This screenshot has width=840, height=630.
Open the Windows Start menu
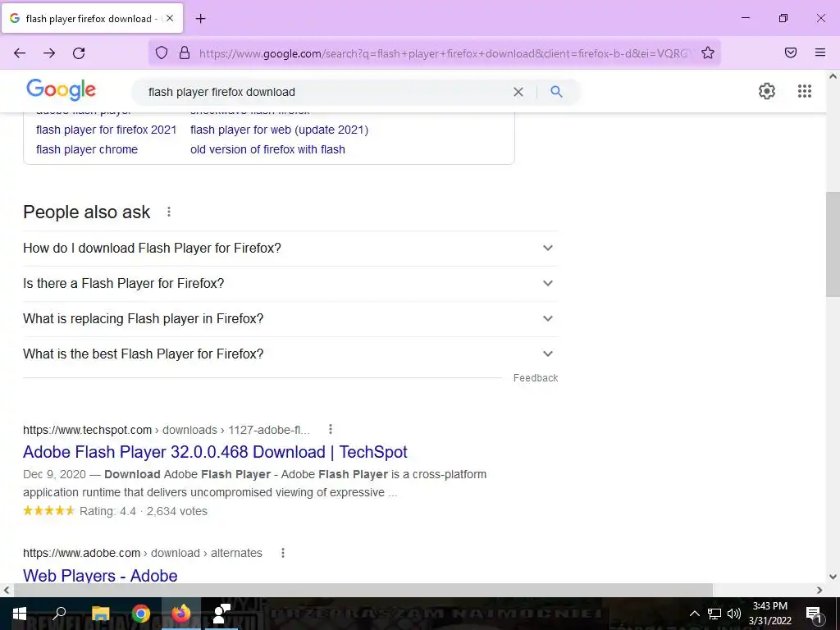[20, 614]
